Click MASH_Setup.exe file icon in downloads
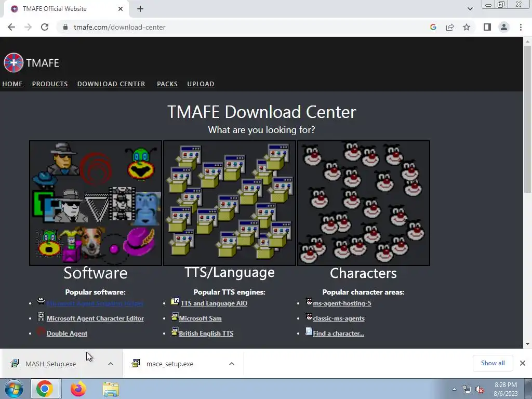 pyautogui.click(x=15, y=363)
